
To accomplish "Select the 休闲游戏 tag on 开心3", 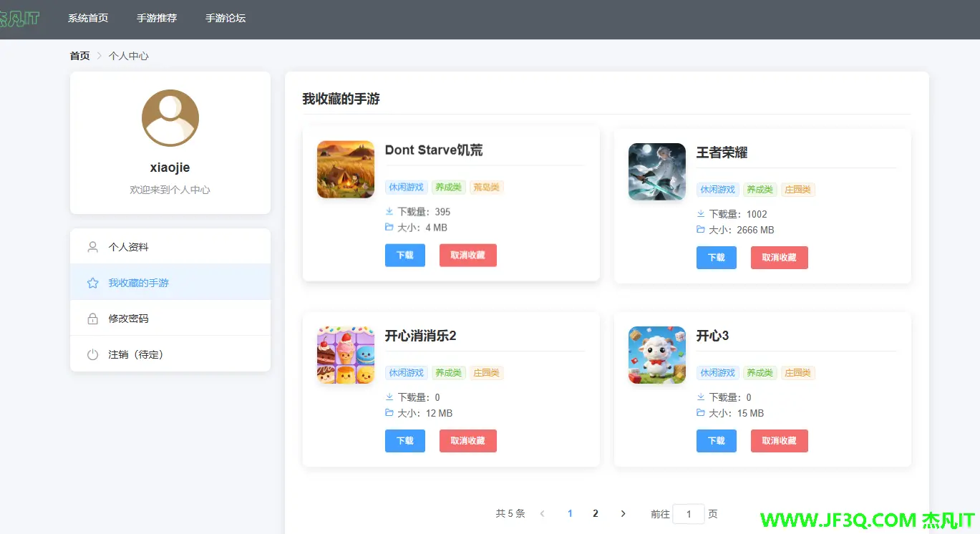I will pyautogui.click(x=717, y=372).
